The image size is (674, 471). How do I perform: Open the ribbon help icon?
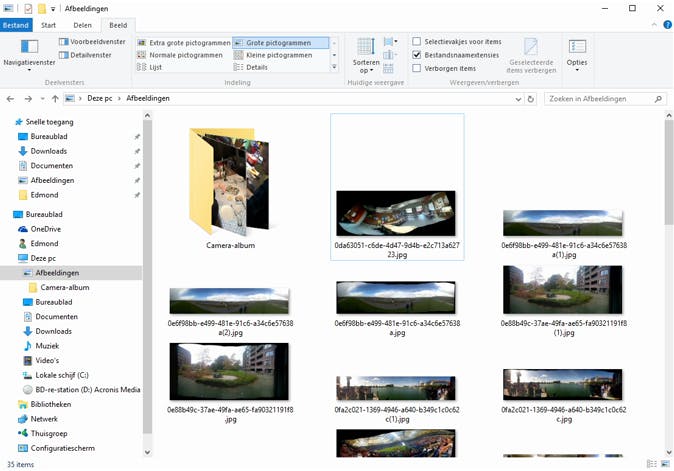pos(668,25)
